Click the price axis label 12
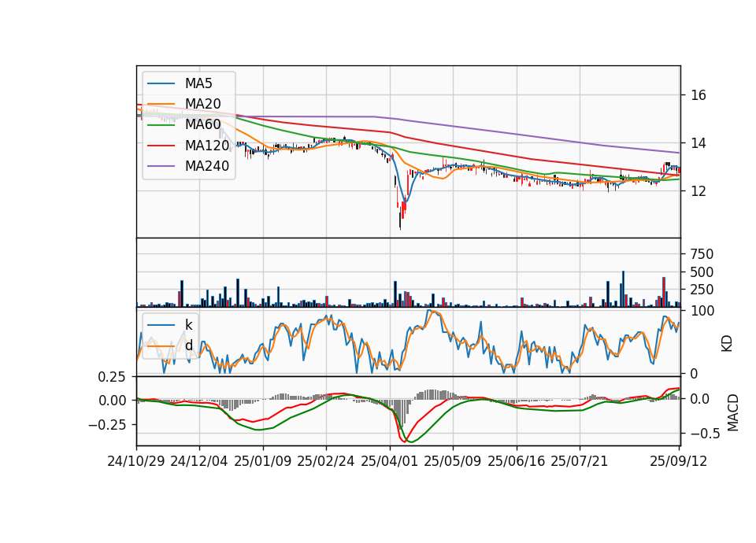The image size is (756, 543). point(699,191)
